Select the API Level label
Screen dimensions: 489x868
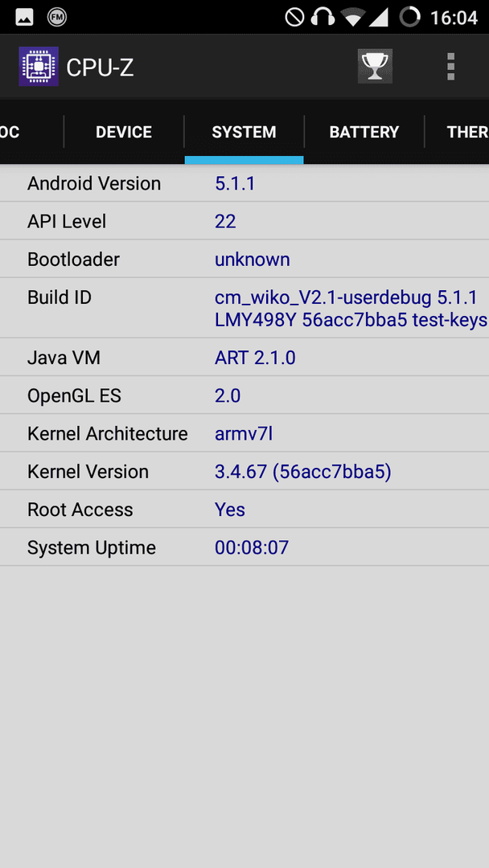(67, 222)
